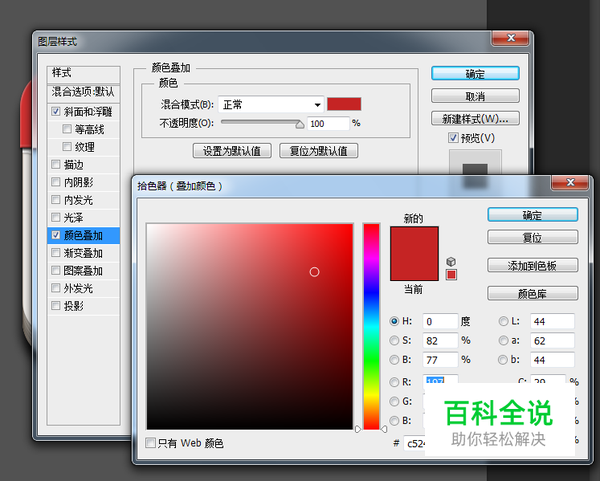
Task: Click the S percent field showing 82
Action: [440, 340]
